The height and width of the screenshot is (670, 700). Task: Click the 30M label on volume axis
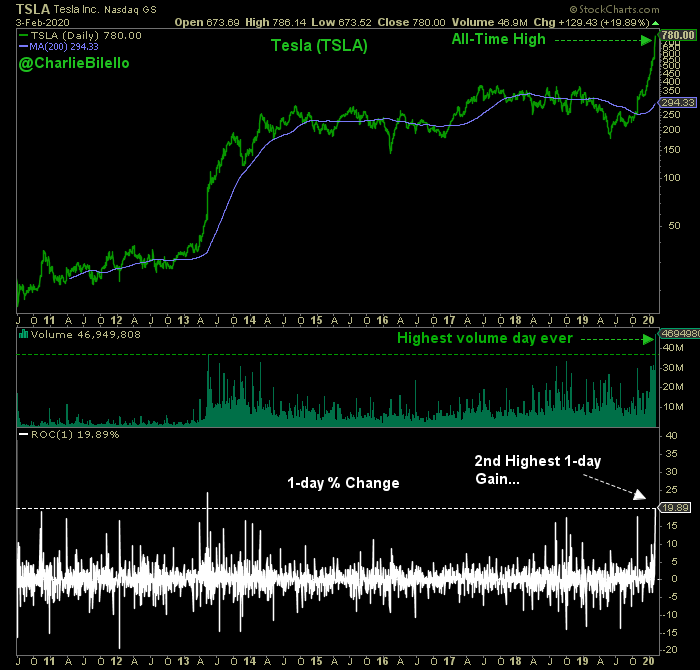[x=673, y=367]
